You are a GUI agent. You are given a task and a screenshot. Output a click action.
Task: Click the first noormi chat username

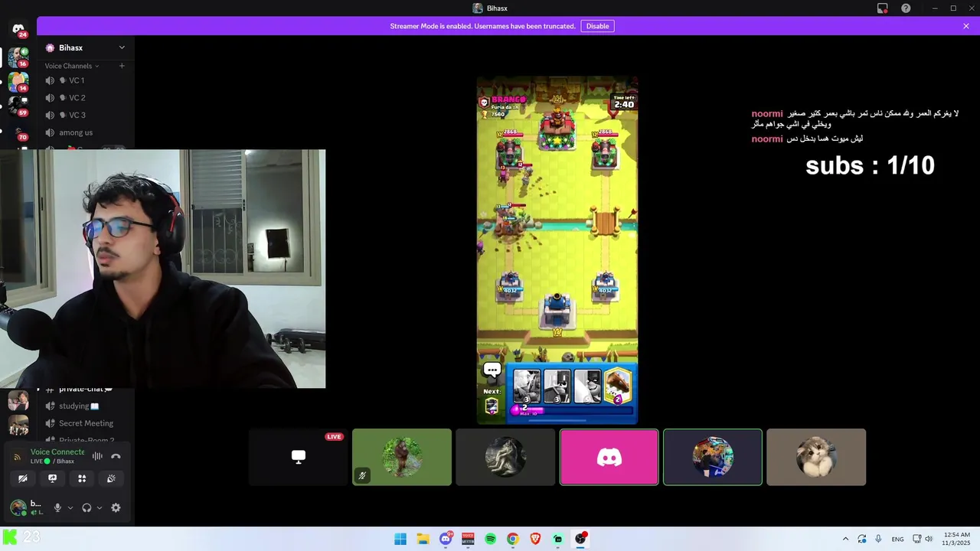click(x=767, y=114)
